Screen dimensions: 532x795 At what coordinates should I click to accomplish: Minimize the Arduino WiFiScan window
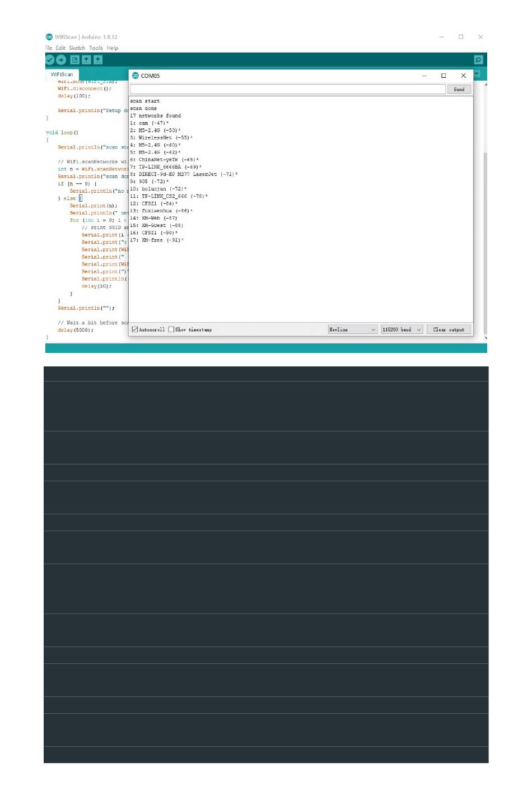(x=441, y=37)
